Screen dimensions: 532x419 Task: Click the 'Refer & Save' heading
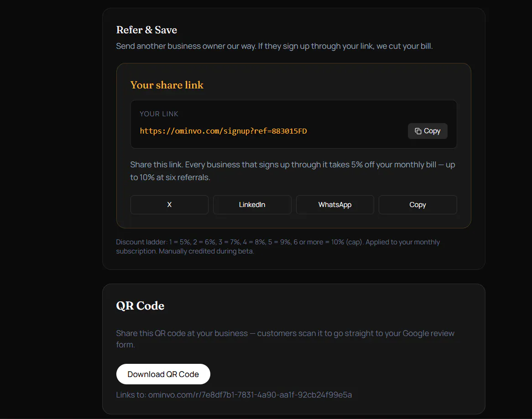[x=146, y=30]
